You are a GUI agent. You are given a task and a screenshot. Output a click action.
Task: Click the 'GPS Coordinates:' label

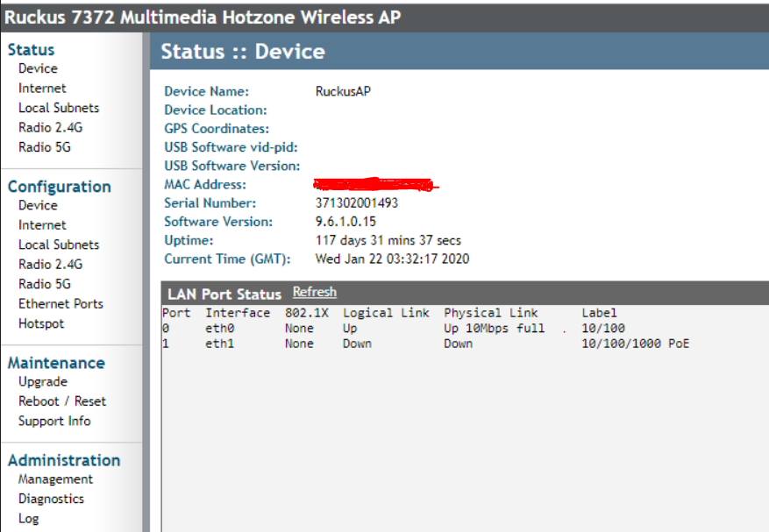click(217, 129)
